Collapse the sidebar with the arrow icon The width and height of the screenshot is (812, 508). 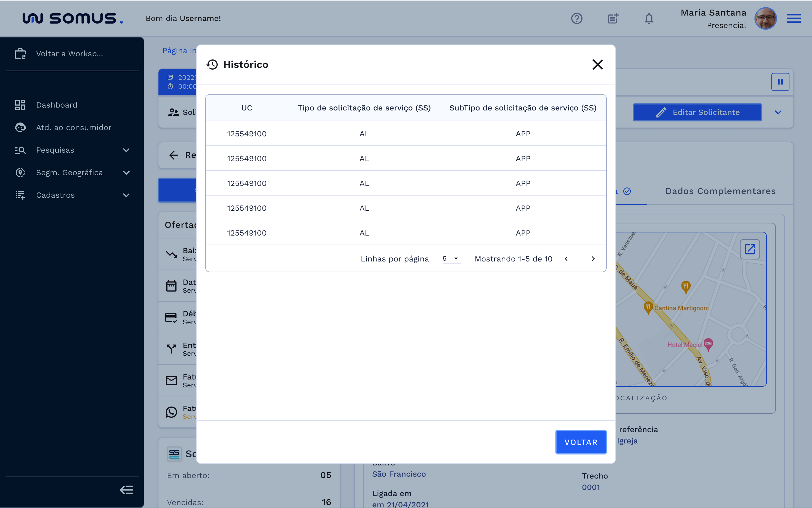coord(126,490)
